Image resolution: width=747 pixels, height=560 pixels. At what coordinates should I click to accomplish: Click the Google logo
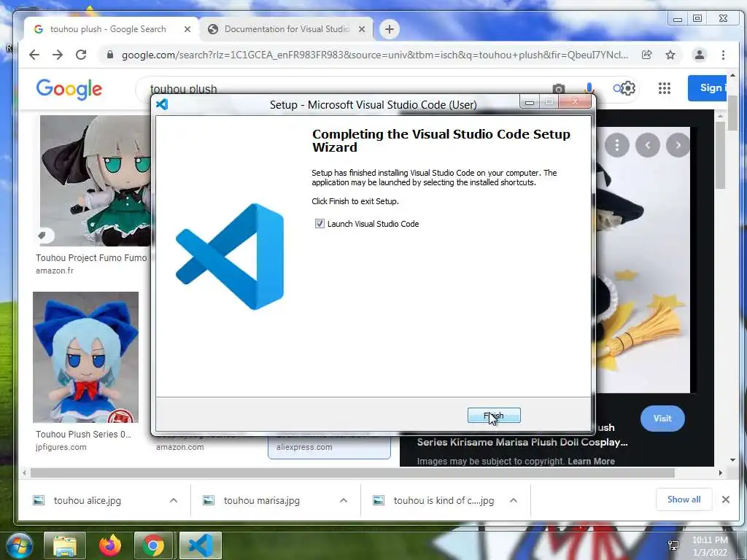(x=69, y=89)
